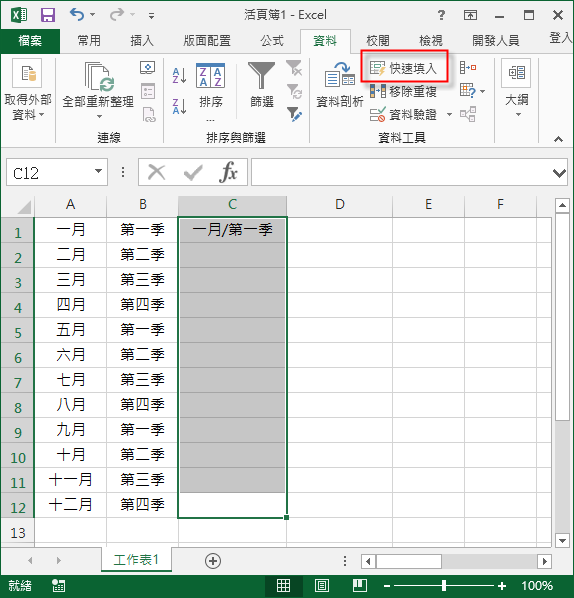The height and width of the screenshot is (598, 574).
Task: Select cell with 一月/第一季
Action: [232, 230]
